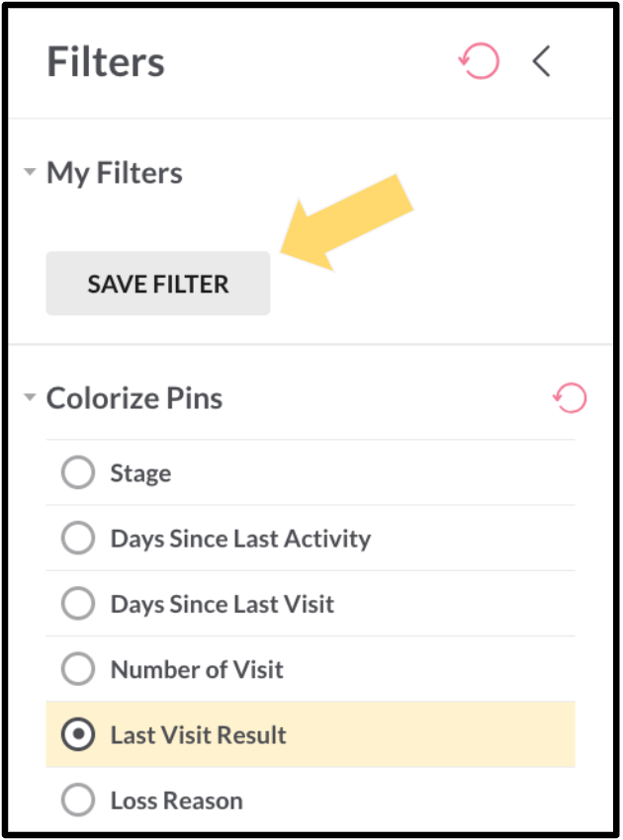Collapse the Colorize Pins section
Screen dimensions: 623x840
click(x=30, y=397)
